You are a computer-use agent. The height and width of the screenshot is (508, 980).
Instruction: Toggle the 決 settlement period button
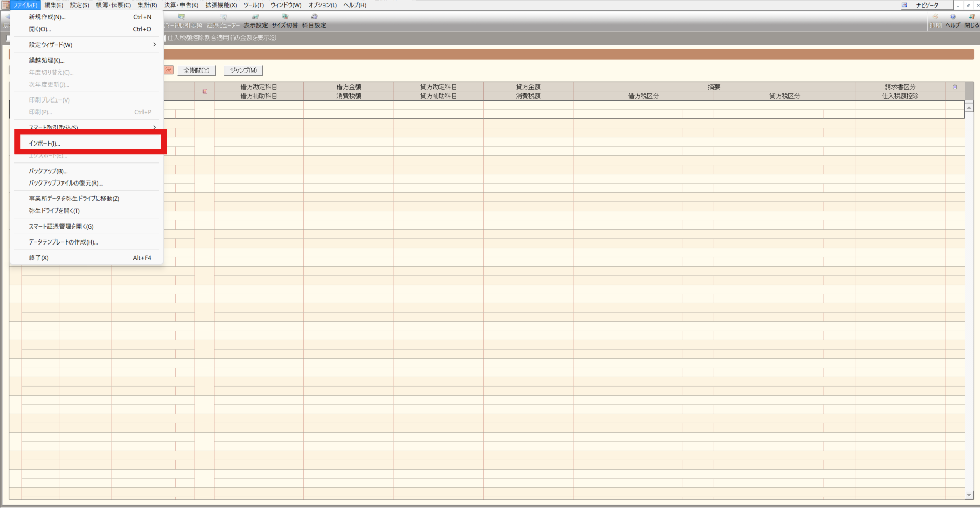(169, 70)
